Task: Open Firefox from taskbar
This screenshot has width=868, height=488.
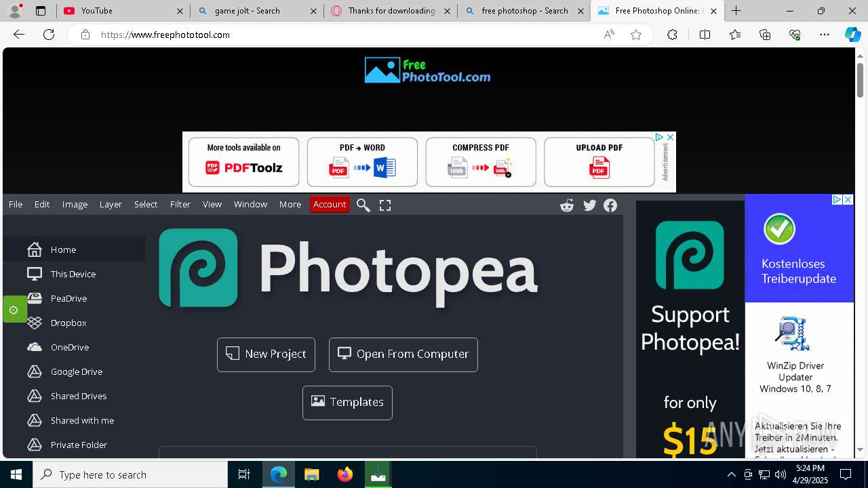Action: tap(344, 474)
